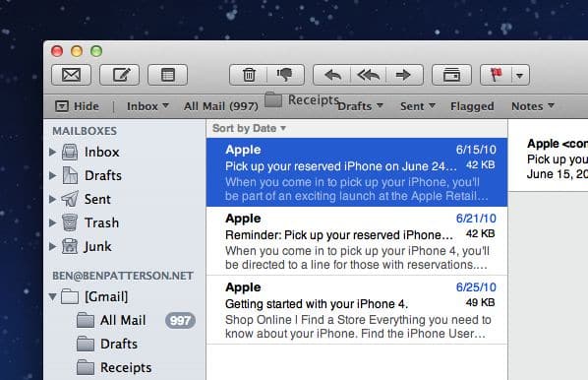Open Drafts folder under Gmail
Screen dimensions: 588x380
pyautogui.click(x=125, y=344)
